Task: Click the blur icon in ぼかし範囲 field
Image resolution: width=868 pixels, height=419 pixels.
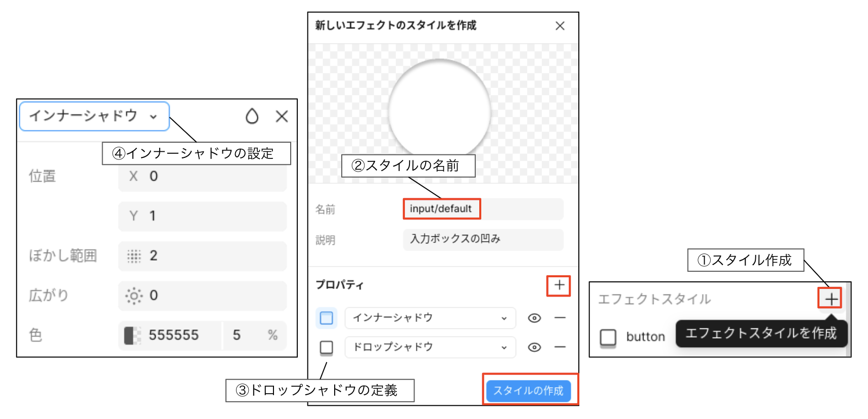Action: pos(133,256)
